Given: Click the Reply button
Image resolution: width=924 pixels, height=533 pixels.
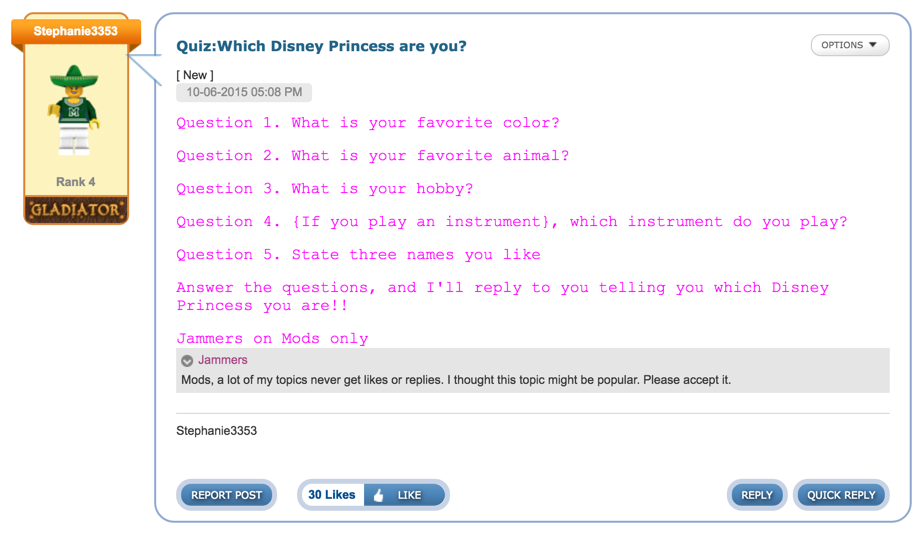Looking at the screenshot, I should (x=757, y=495).
